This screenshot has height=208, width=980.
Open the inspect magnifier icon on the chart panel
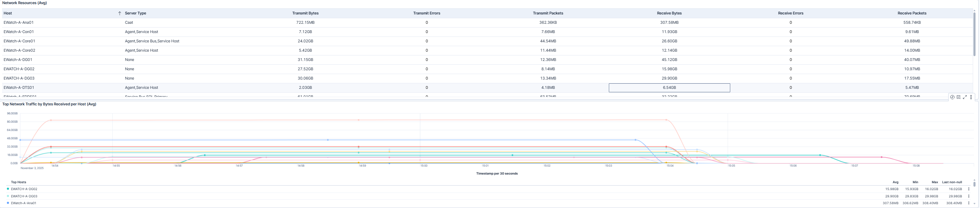click(x=958, y=97)
